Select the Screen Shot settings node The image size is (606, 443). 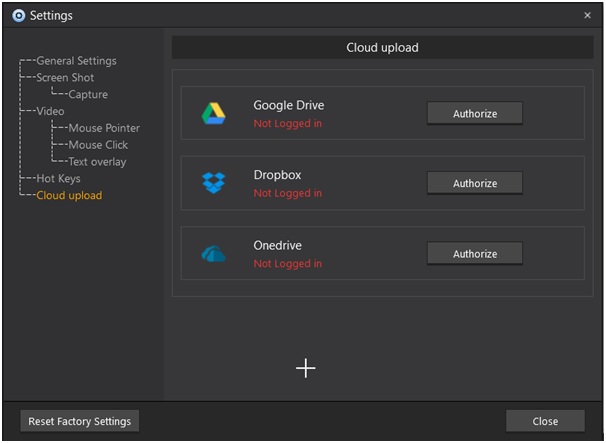(x=65, y=78)
